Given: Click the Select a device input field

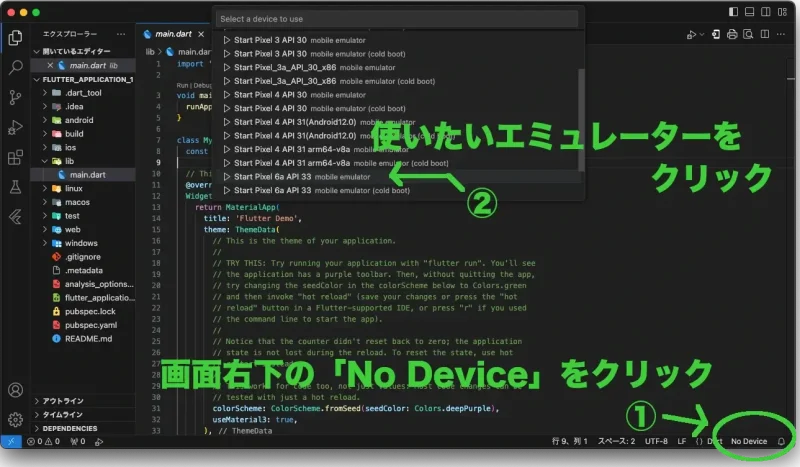Looking at the screenshot, I should 397,19.
